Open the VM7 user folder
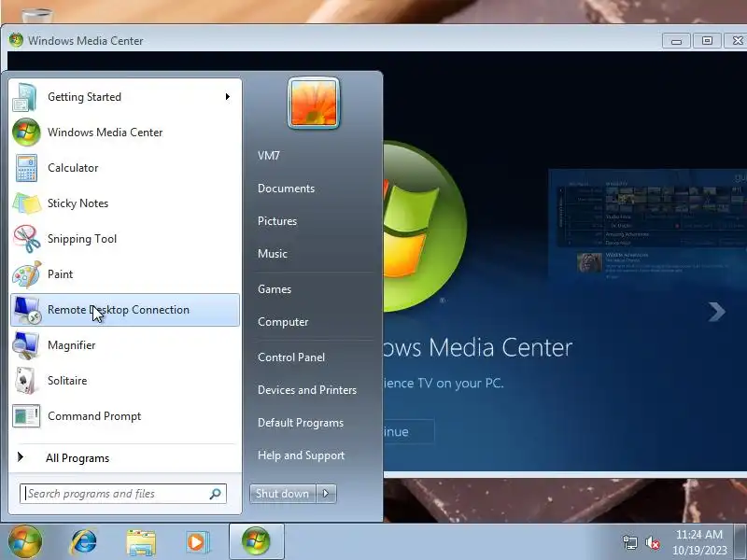 click(x=269, y=156)
